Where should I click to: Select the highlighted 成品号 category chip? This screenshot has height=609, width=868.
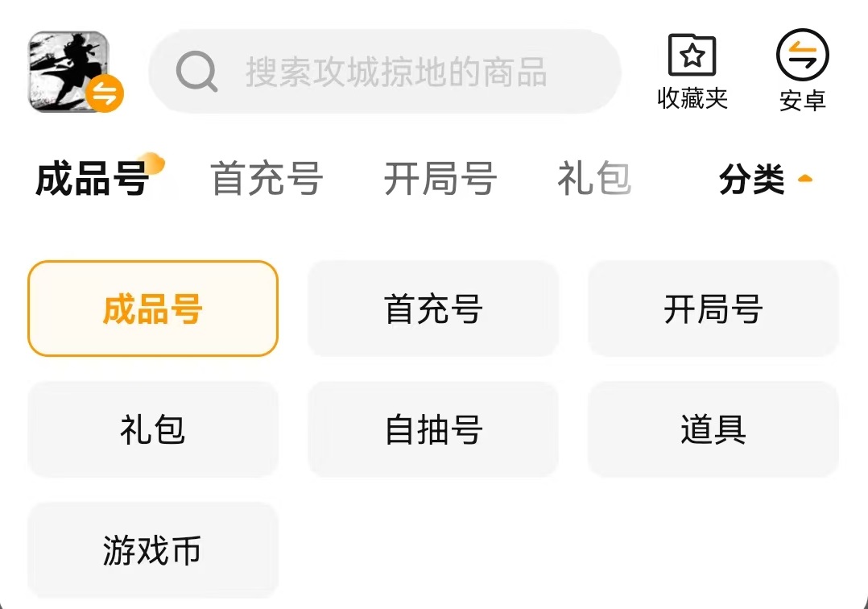(x=153, y=309)
